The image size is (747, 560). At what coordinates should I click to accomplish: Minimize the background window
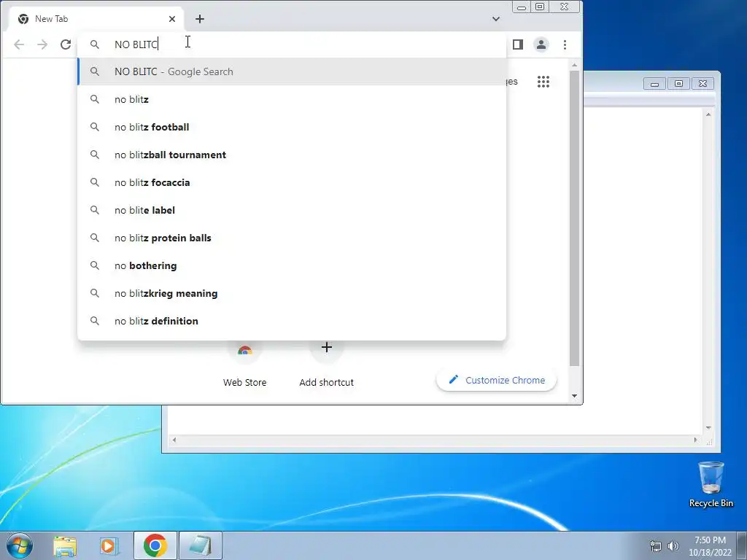pos(654,84)
